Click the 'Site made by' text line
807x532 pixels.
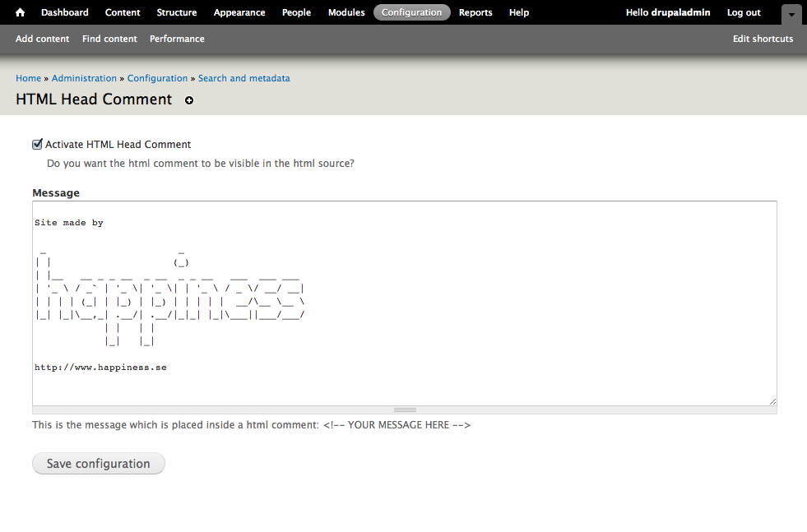(x=69, y=223)
